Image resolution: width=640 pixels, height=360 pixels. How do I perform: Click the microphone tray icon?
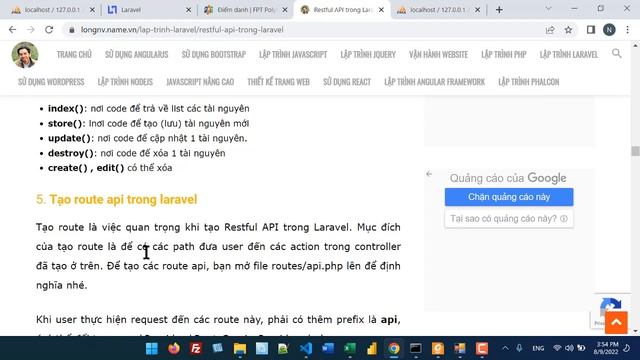pos(519,348)
